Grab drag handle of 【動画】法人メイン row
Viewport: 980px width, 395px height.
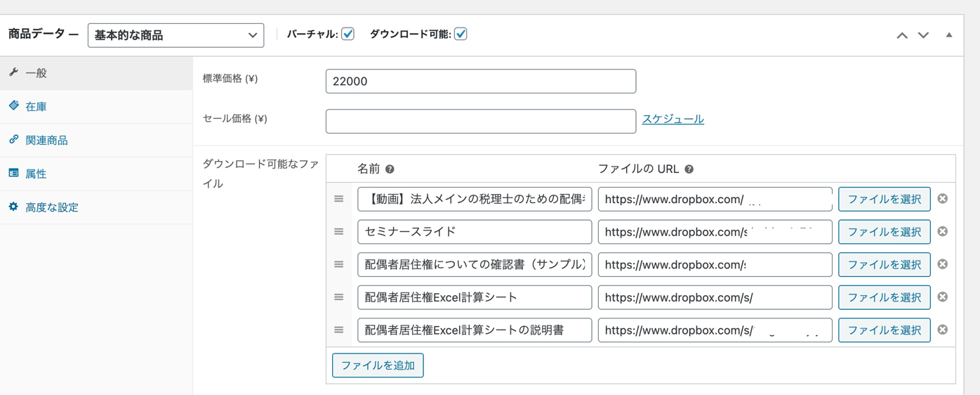point(339,199)
